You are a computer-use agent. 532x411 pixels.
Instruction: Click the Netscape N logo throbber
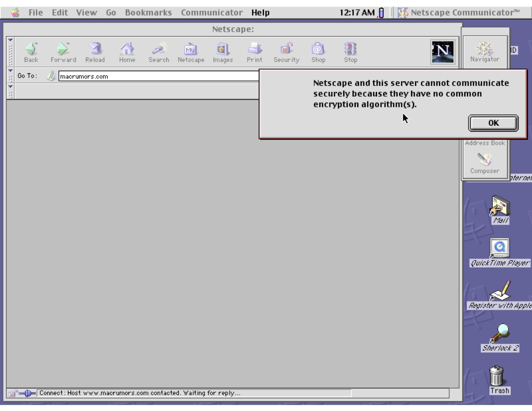pyautogui.click(x=443, y=52)
